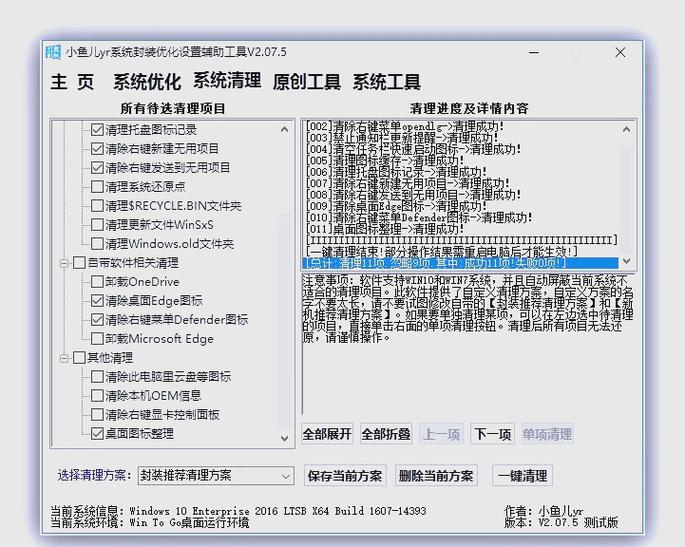Close the 小鱼儿yr tool window

tap(620, 52)
